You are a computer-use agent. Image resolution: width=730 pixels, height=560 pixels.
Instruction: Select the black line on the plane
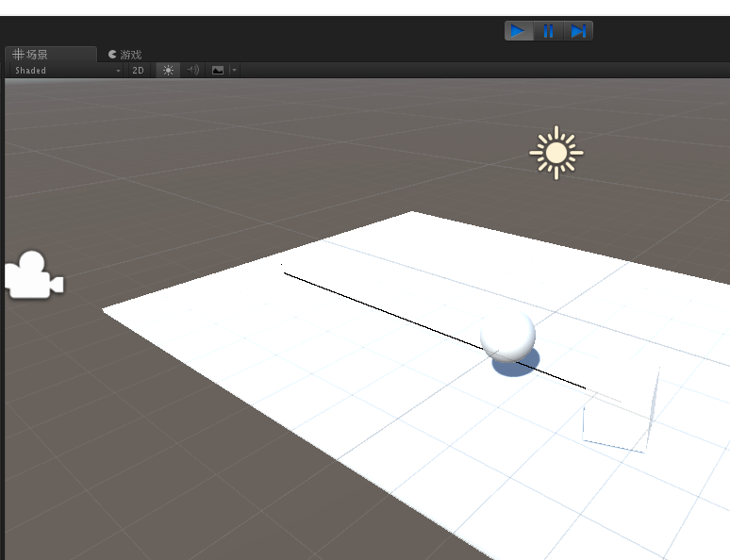[x=434, y=330]
